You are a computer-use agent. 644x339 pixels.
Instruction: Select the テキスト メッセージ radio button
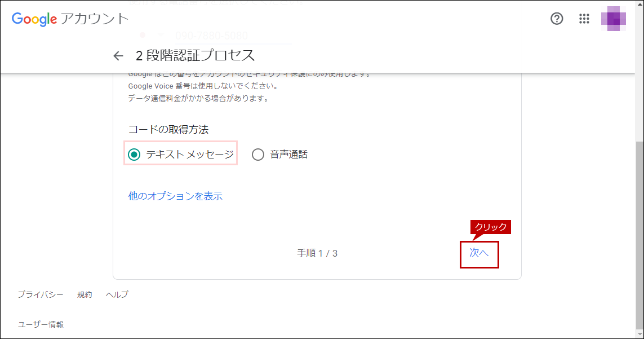tap(134, 155)
